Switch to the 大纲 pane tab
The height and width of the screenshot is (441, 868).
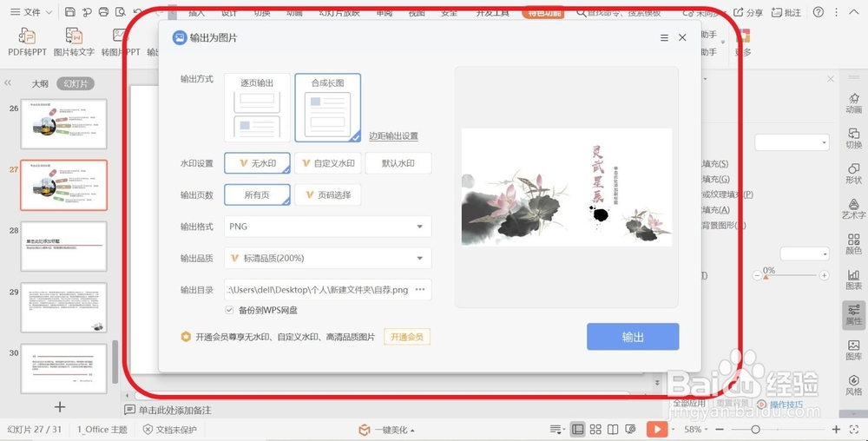point(40,83)
